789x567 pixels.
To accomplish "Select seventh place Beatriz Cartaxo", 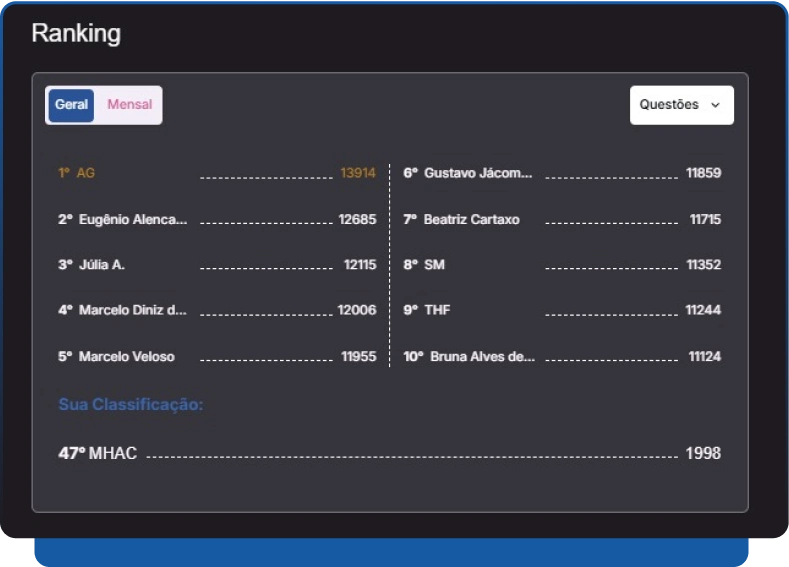I will [x=471, y=220].
